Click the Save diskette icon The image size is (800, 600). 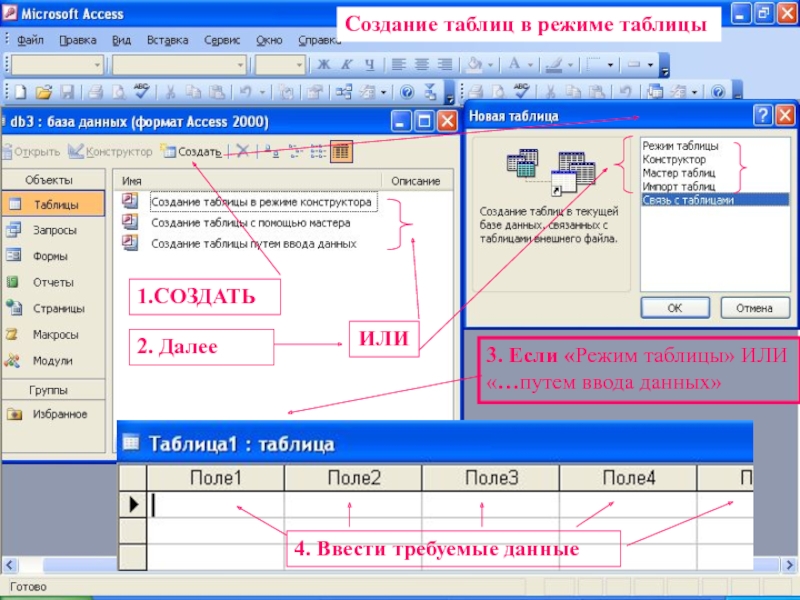pos(67,92)
